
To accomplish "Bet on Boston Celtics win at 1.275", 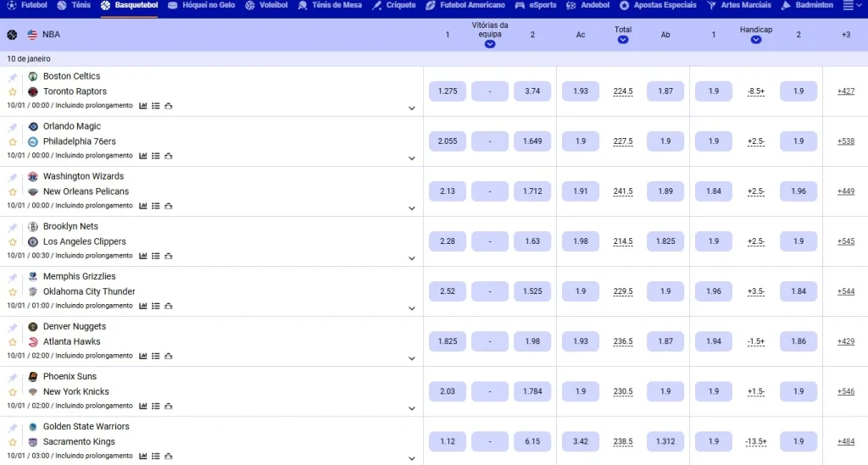I will [448, 91].
